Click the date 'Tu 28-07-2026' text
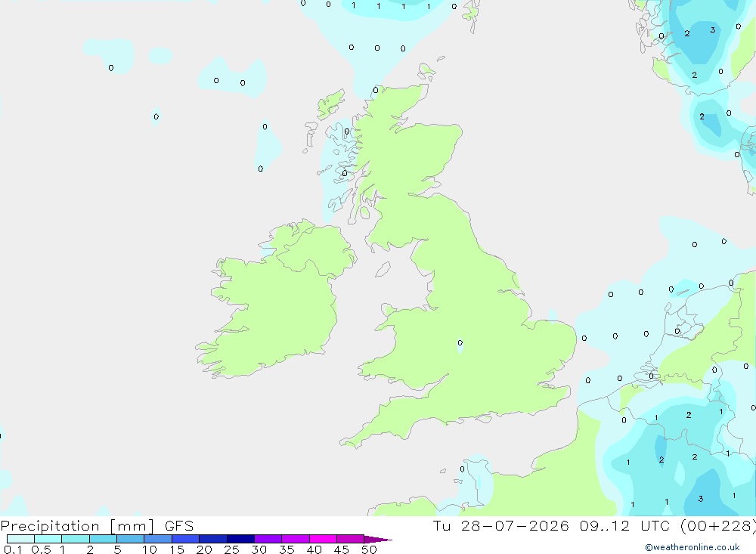Viewport: 756px width, 554px height. click(x=500, y=525)
